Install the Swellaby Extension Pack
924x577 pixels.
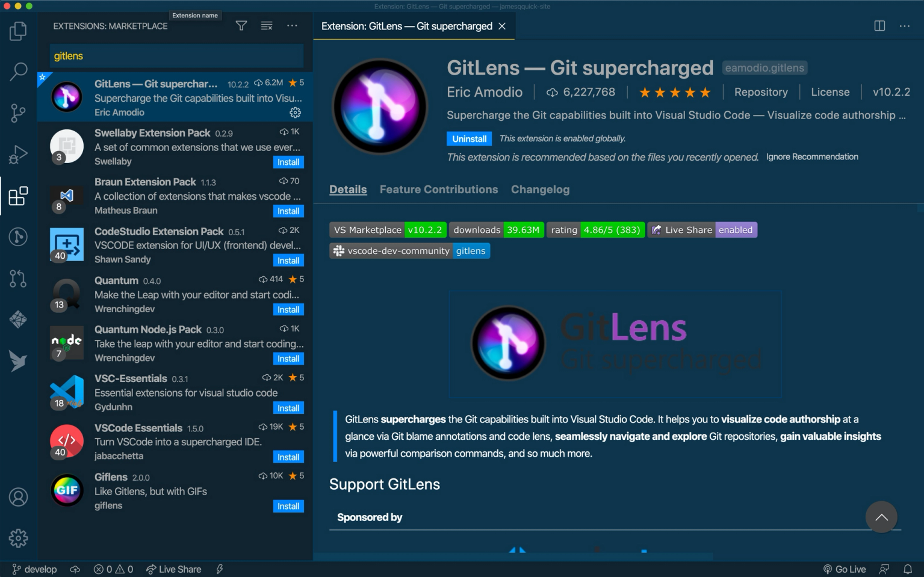(x=288, y=162)
